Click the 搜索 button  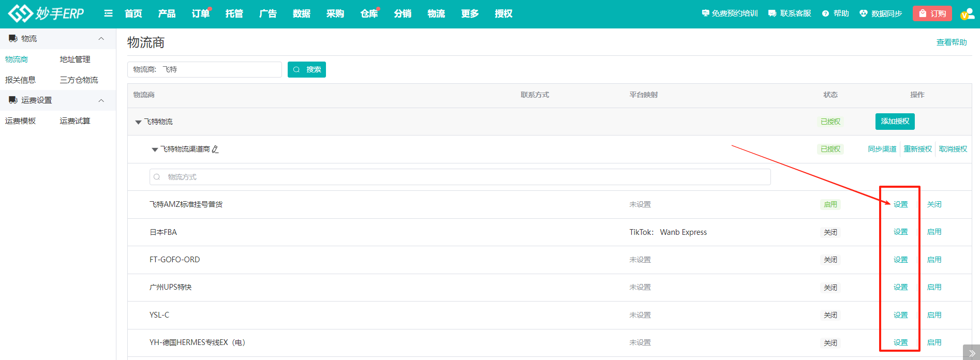pyautogui.click(x=307, y=69)
